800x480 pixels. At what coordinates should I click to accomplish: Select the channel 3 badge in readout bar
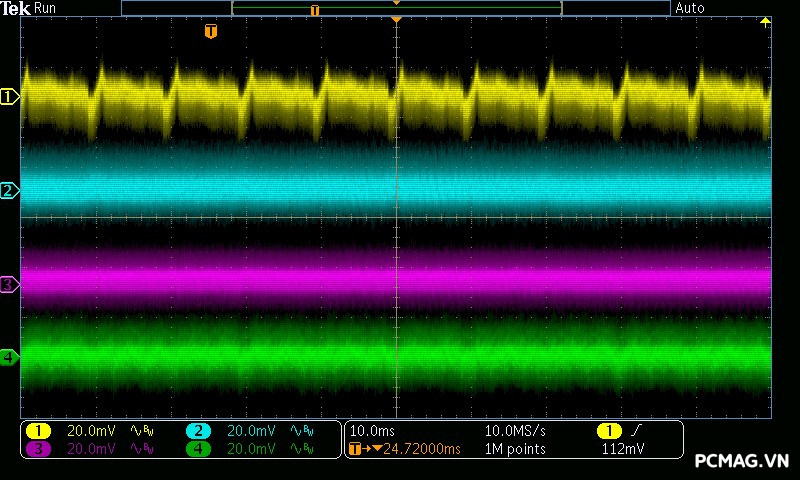[x=38, y=449]
